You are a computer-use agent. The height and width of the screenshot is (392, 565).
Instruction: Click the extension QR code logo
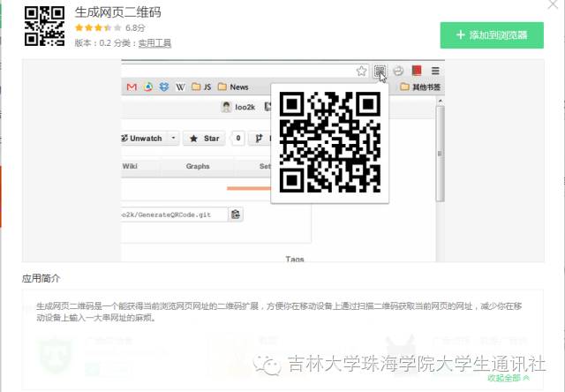pos(44,26)
